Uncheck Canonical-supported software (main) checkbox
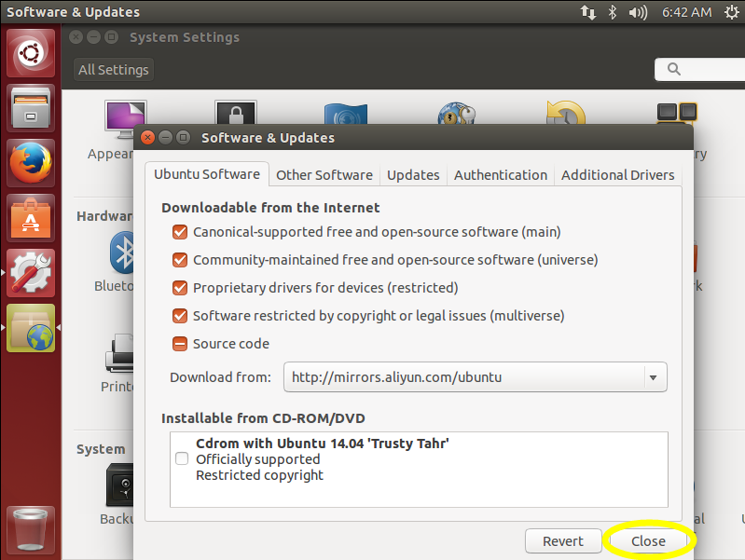 (x=180, y=232)
